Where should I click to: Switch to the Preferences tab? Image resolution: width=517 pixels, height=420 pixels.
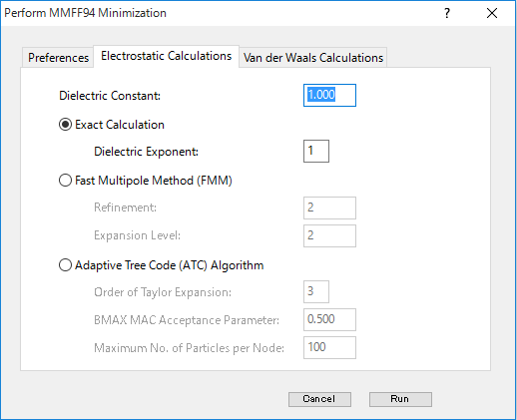(58, 58)
